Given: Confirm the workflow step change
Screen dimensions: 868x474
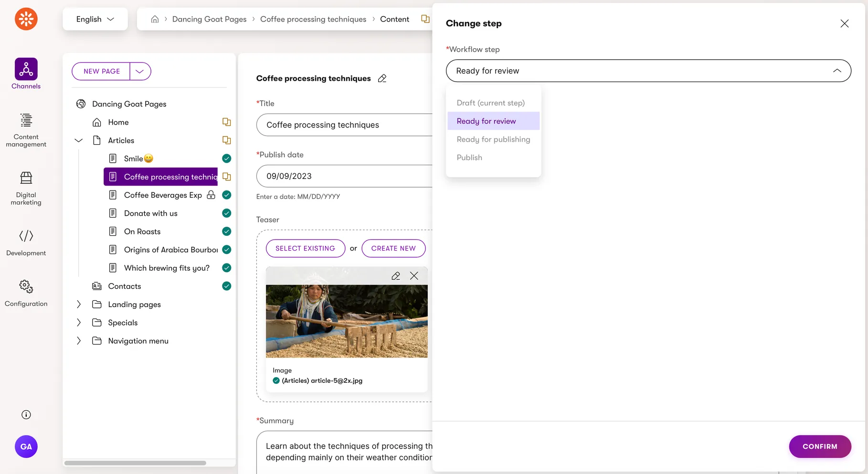Looking at the screenshot, I should [820, 446].
